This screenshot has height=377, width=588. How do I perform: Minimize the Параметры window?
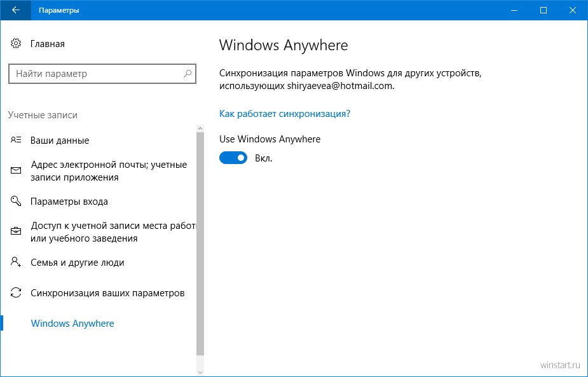click(x=514, y=10)
